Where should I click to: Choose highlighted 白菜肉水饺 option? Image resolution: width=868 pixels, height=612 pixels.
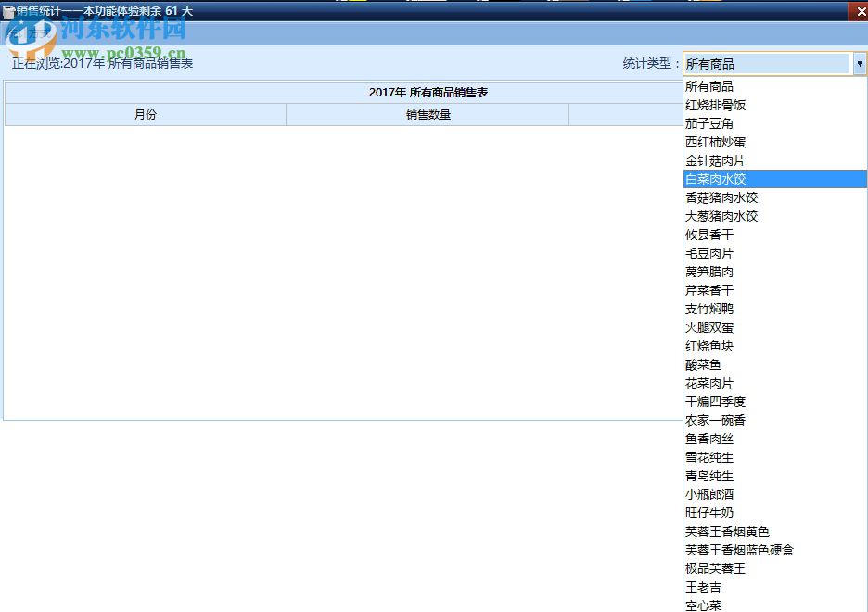775,179
